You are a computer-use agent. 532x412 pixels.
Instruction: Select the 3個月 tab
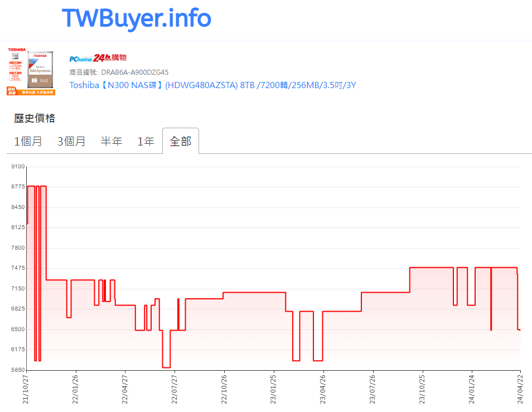[x=71, y=141]
